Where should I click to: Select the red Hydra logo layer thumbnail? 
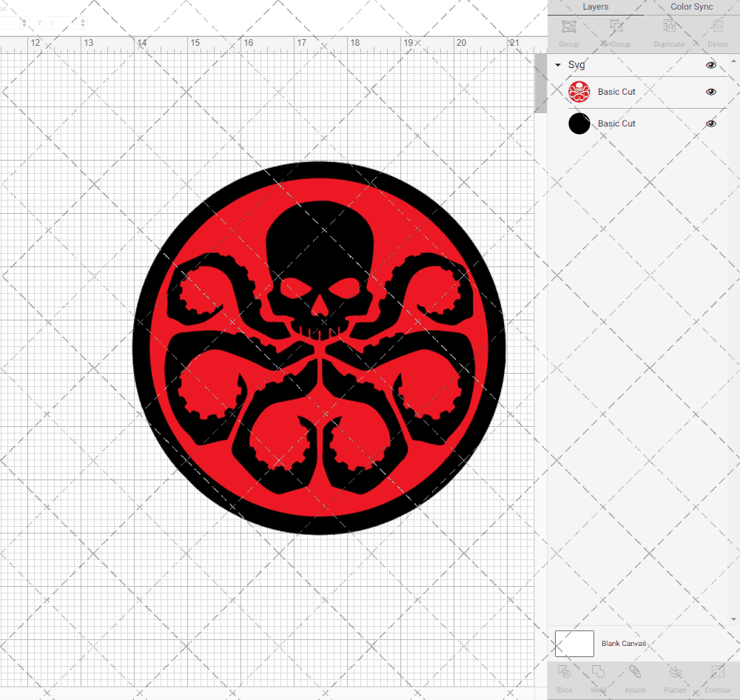pyautogui.click(x=579, y=92)
